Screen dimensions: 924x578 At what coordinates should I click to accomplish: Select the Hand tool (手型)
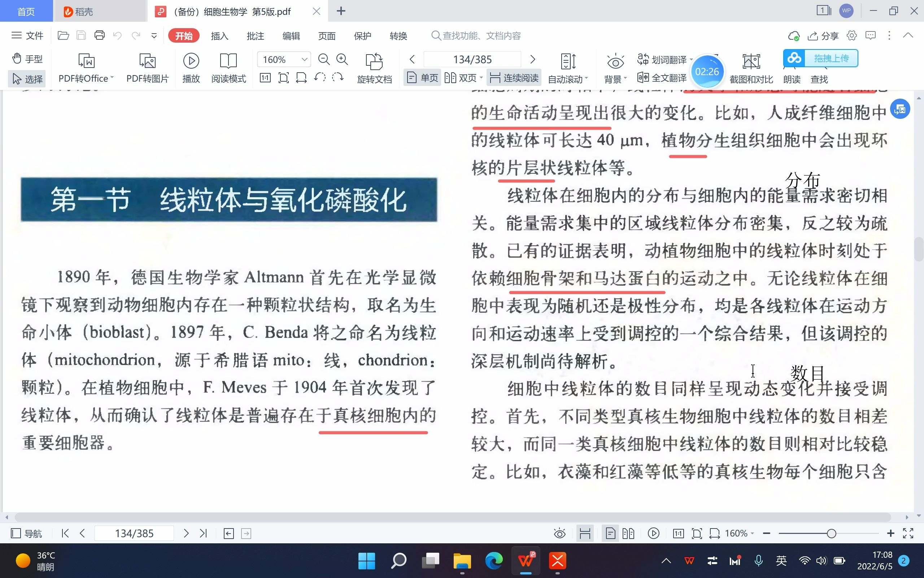(x=27, y=59)
